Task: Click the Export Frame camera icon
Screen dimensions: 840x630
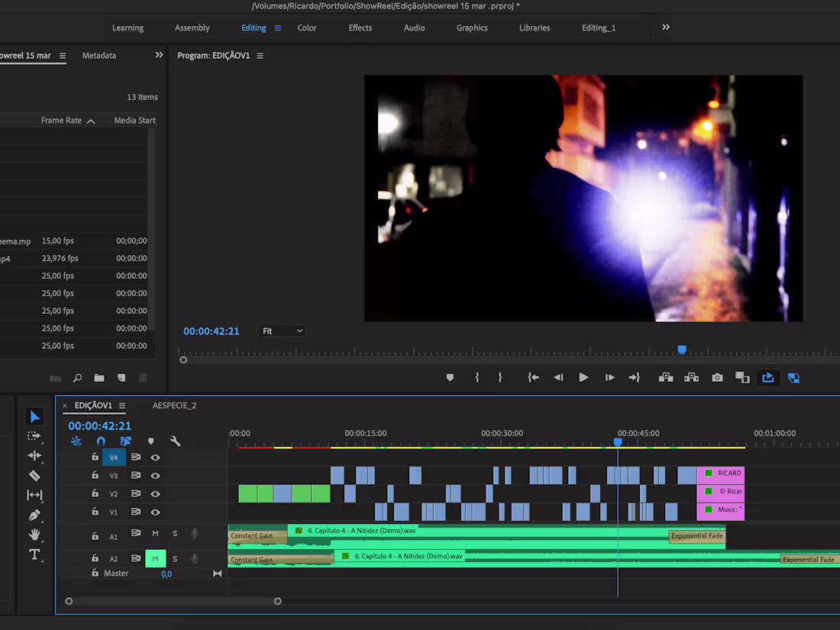Action: click(x=716, y=377)
